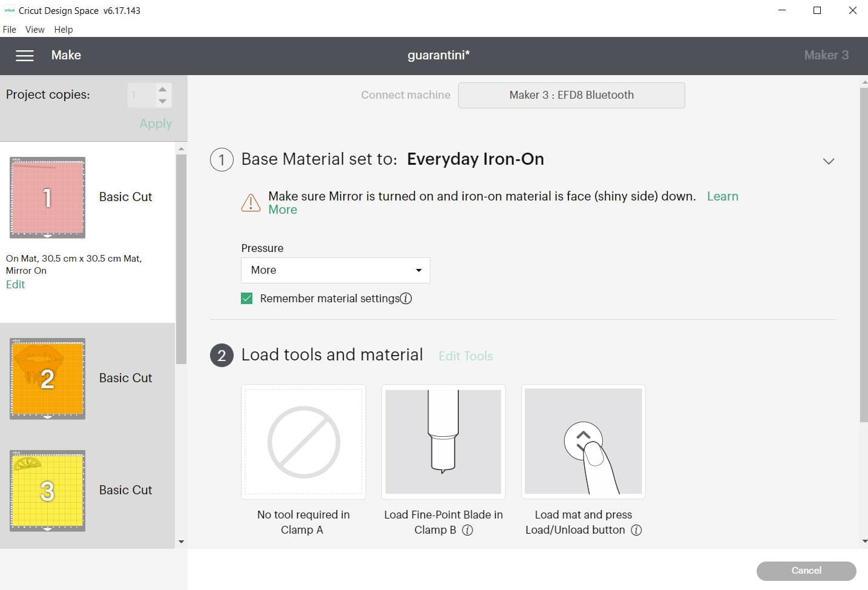Open the Pressure dropdown set to More
The width and height of the screenshot is (868, 590).
pos(335,270)
